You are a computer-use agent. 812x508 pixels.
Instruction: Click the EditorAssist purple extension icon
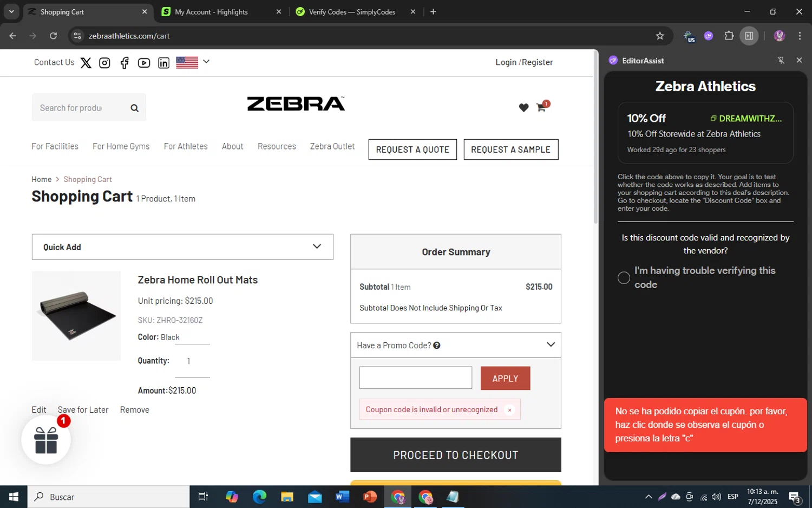coord(709,36)
